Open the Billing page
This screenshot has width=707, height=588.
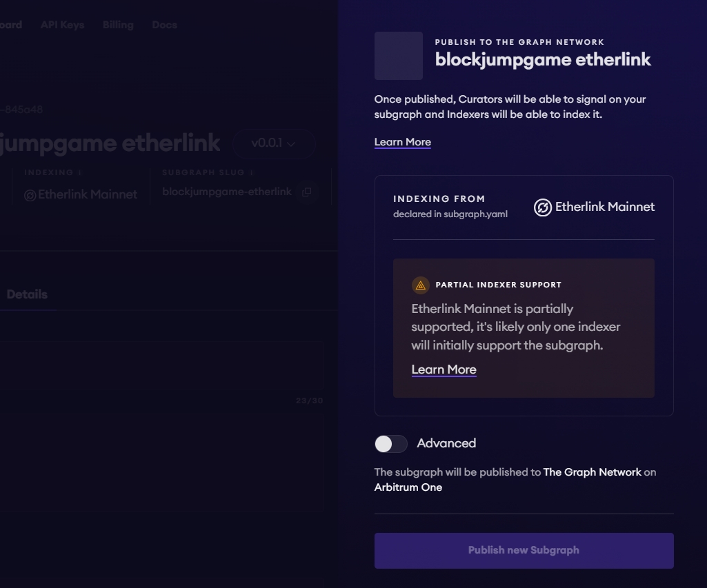117,24
